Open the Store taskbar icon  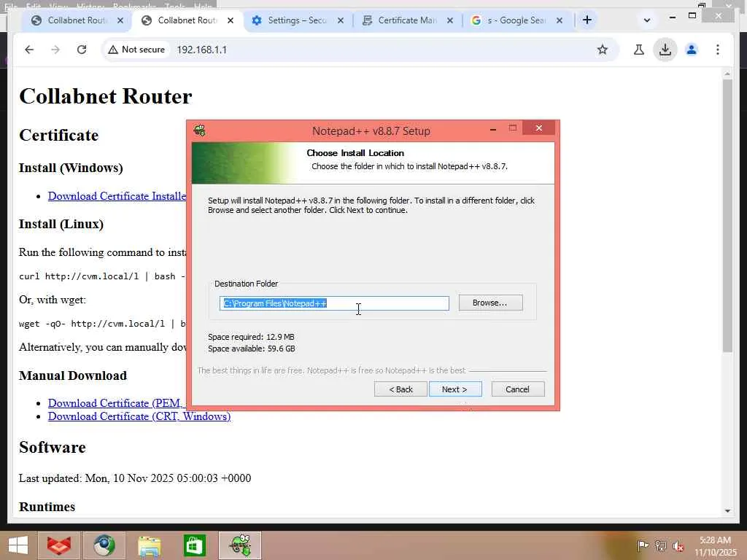click(194, 545)
